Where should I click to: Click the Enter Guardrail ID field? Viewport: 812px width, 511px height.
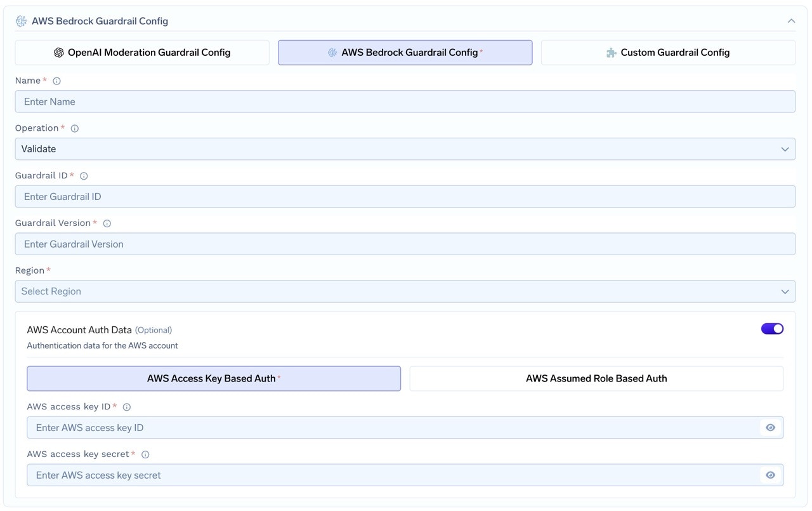tap(405, 197)
